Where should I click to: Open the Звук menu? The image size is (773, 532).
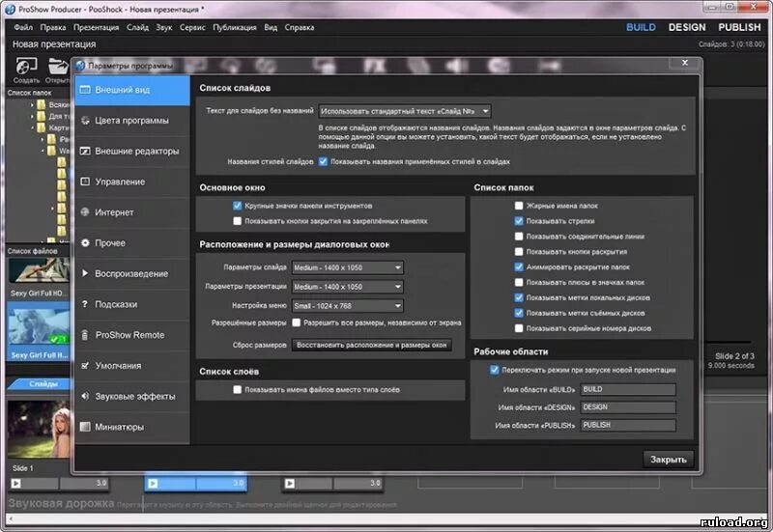[x=164, y=27]
